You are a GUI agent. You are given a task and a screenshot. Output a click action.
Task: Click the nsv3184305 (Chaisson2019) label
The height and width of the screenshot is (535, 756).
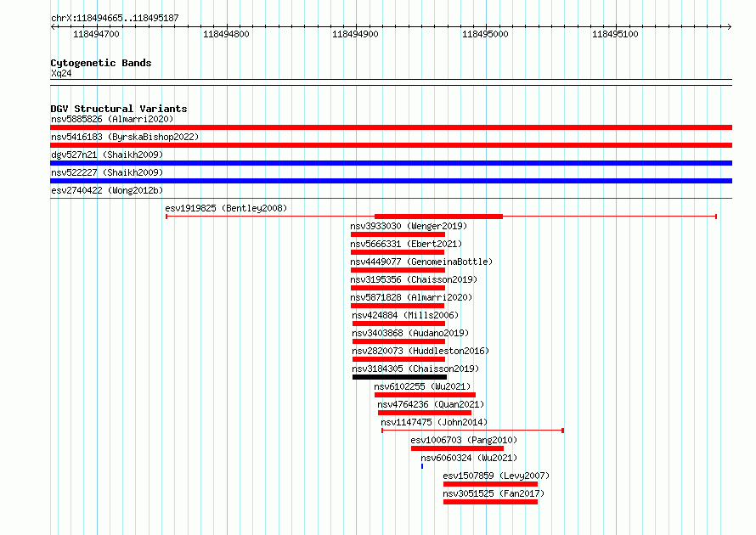[415, 369]
